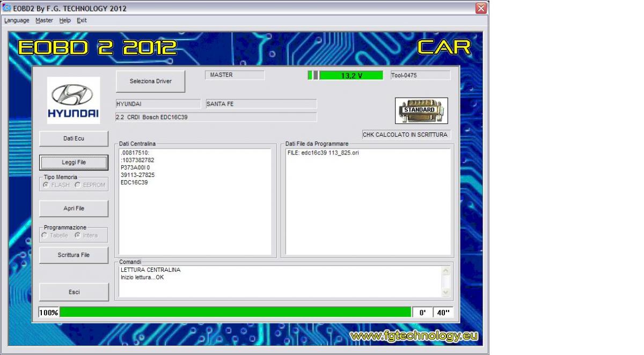Close the EOBD2 window
Viewport: 644px width, 355px height.
[x=481, y=9]
